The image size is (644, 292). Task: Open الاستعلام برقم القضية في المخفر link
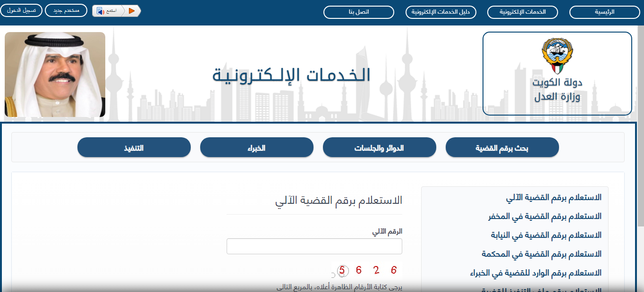coord(545,216)
